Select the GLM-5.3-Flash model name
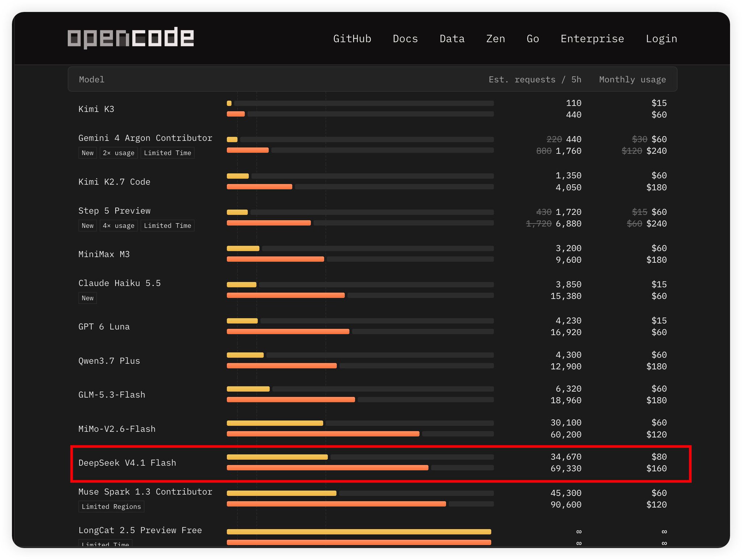 click(112, 395)
